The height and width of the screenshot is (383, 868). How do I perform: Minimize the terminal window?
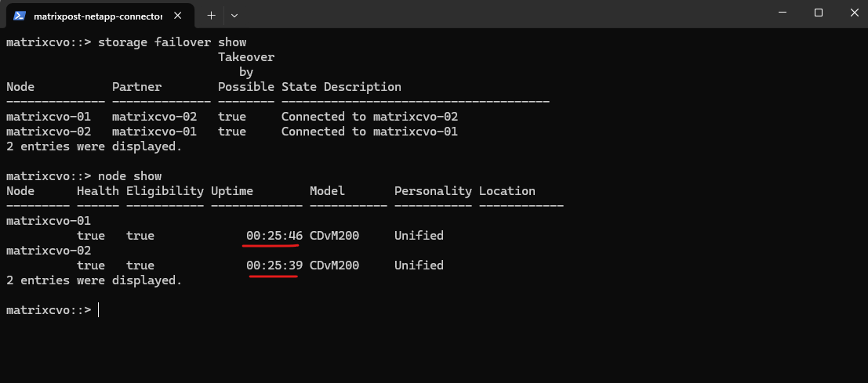(783, 13)
